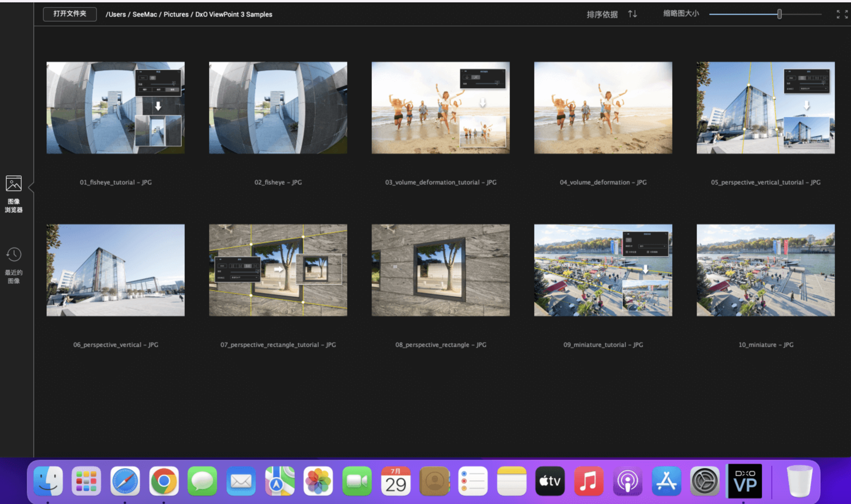
Task: Toggle fullscreen view with the expand arrows icon
Action: click(842, 14)
